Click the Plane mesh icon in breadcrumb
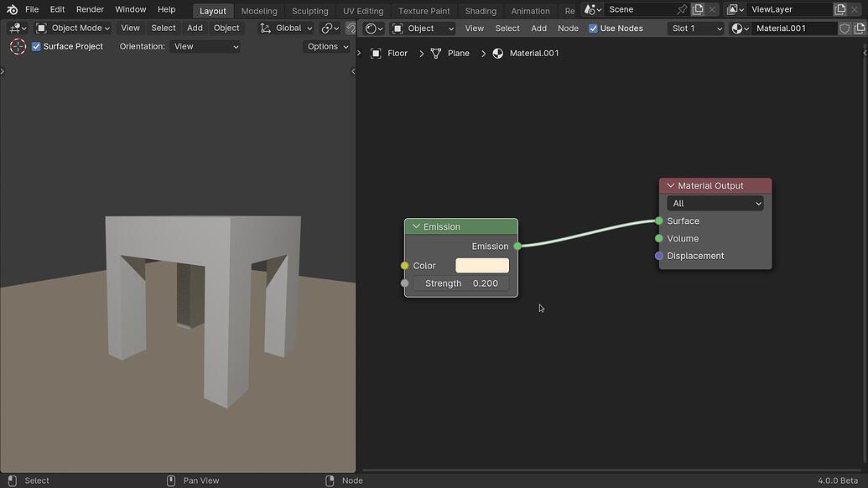Screen dimensions: 868x488 pos(435,53)
